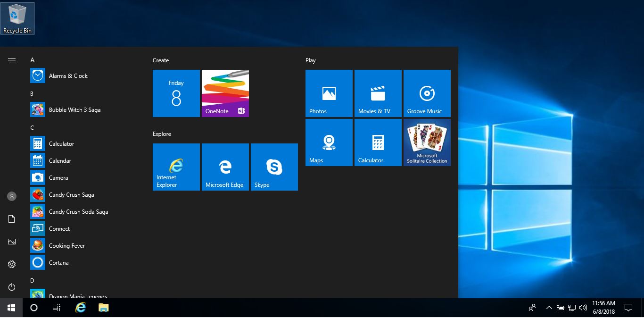Open Cooking Fever
Screen dimensions: 644x318
[85, 245]
